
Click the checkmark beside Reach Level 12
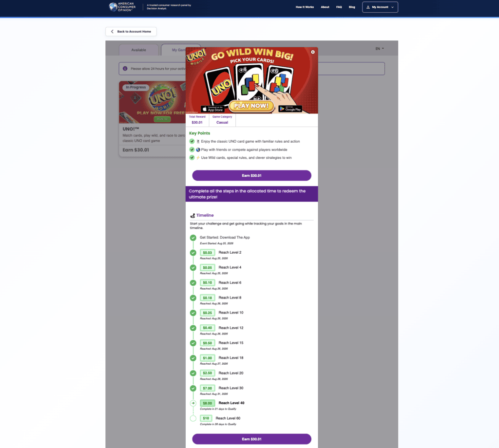pyautogui.click(x=193, y=328)
